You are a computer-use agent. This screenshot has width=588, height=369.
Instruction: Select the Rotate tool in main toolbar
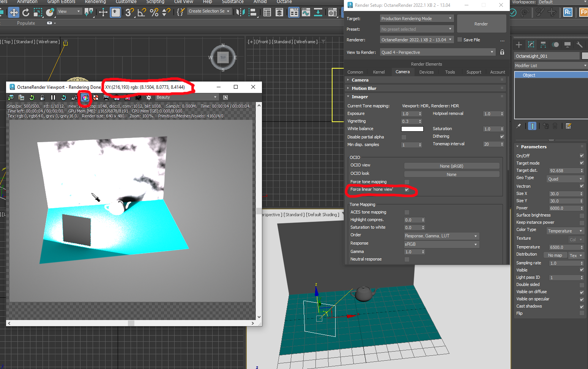pos(26,13)
